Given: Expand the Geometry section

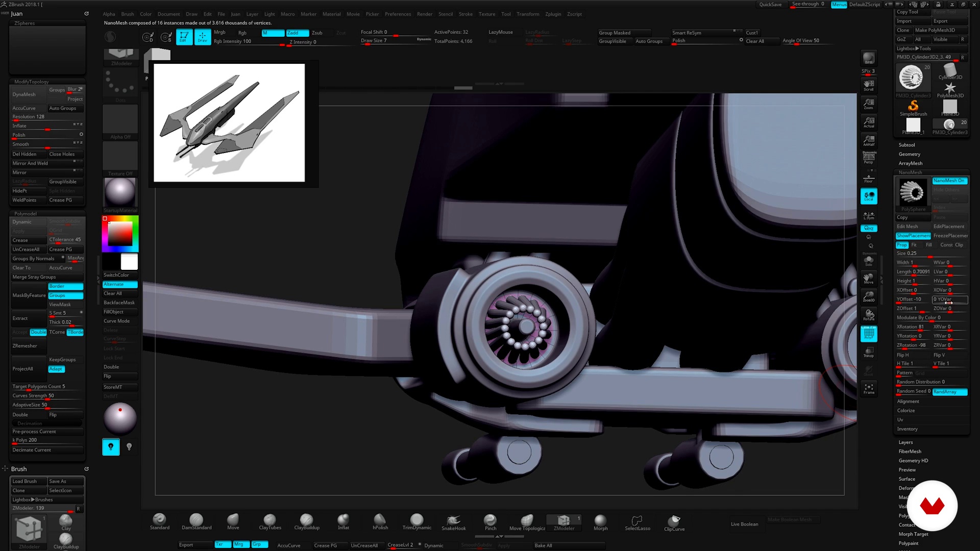Looking at the screenshot, I should point(910,154).
